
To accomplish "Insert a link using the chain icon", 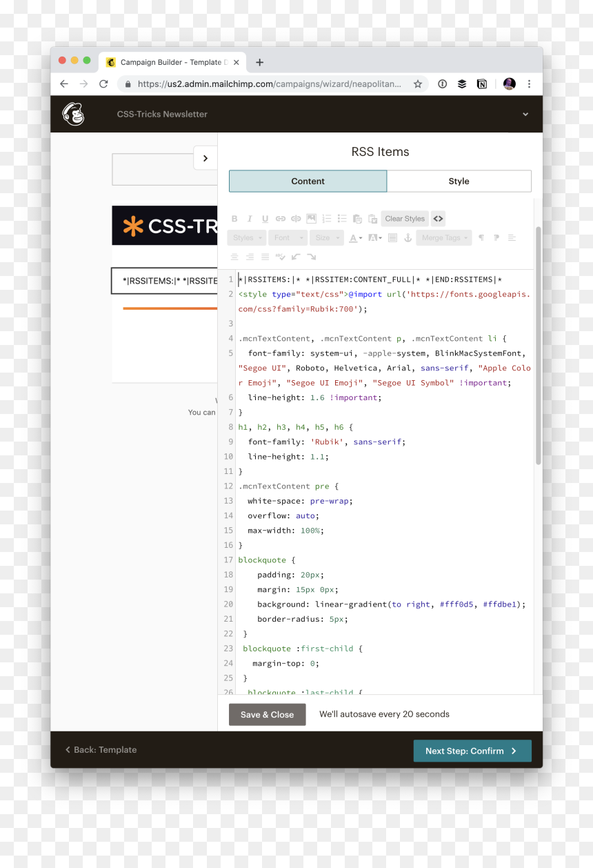I will point(281,219).
